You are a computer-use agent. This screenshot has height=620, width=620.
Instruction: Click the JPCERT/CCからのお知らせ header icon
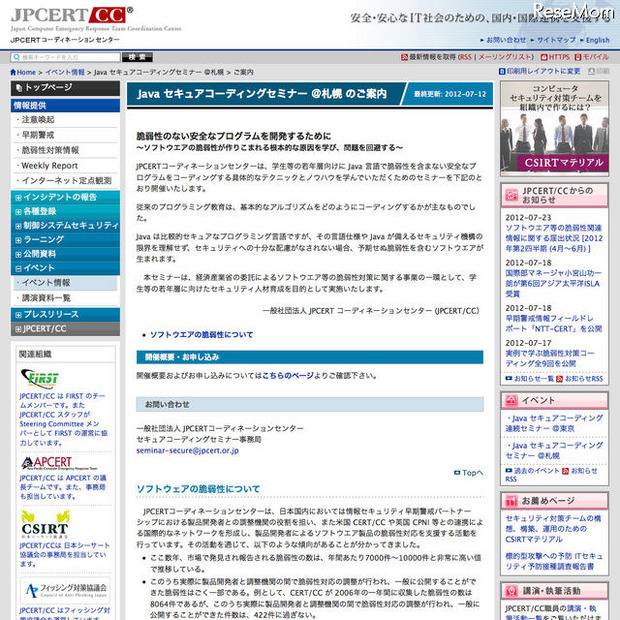click(x=511, y=195)
